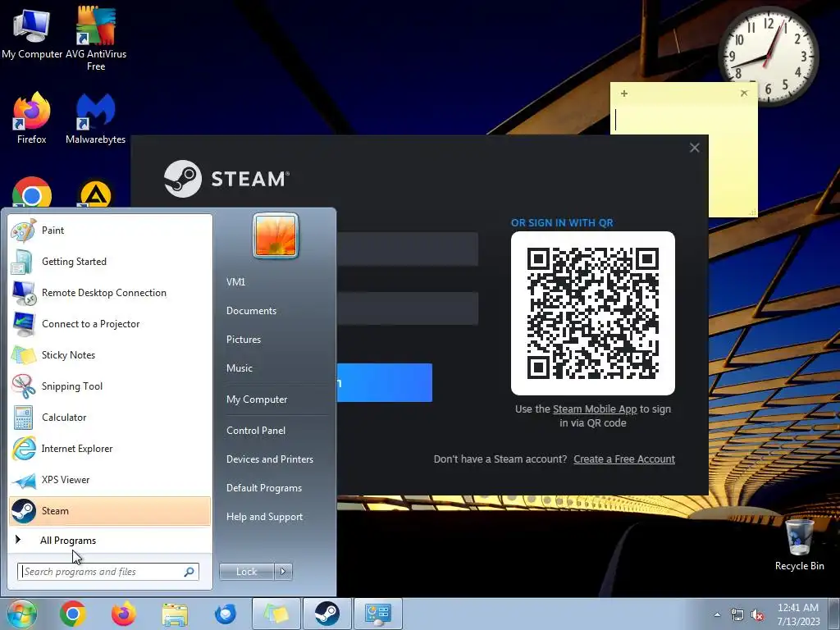840x630 pixels.
Task: Delete the sticky note with X
Action: tap(743, 94)
